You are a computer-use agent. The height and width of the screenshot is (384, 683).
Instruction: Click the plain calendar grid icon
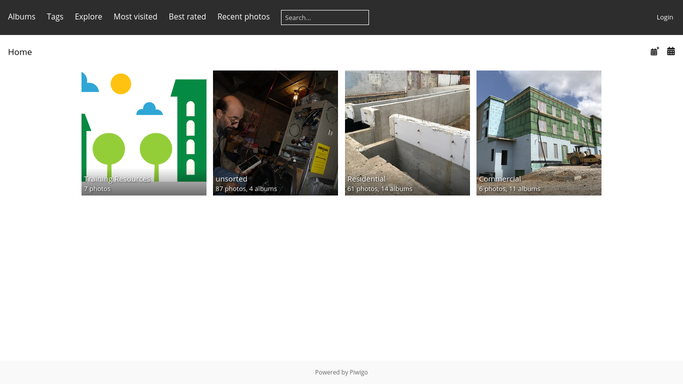coord(671,51)
